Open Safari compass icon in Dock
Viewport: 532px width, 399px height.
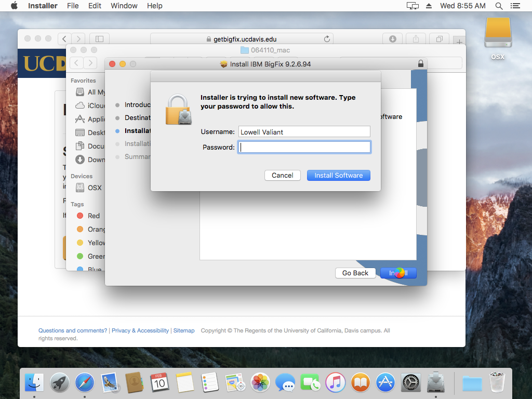pos(85,382)
